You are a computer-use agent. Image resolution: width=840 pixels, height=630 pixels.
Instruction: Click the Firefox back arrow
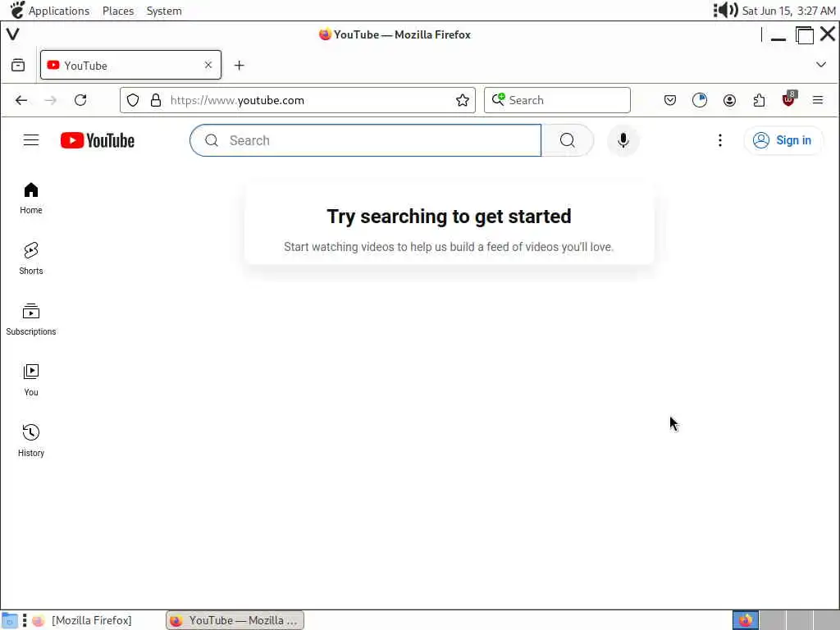tap(21, 100)
